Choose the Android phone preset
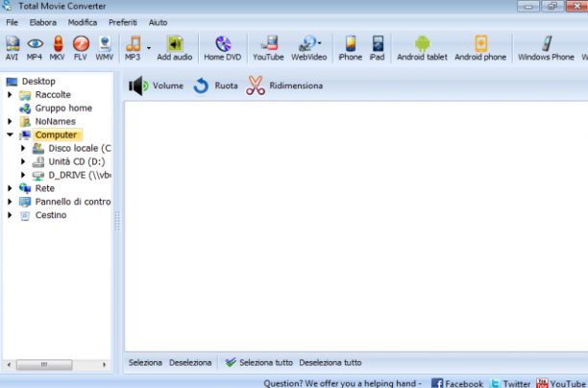 [480, 48]
